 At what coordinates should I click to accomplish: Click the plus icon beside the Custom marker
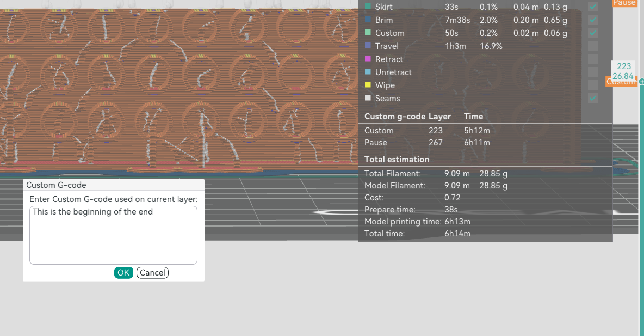(x=641, y=82)
